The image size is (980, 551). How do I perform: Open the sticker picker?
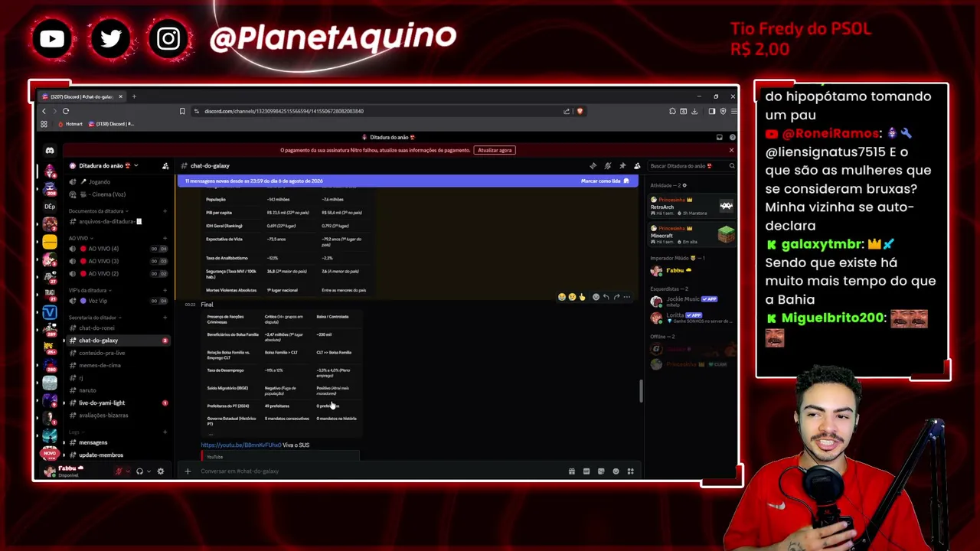(601, 471)
